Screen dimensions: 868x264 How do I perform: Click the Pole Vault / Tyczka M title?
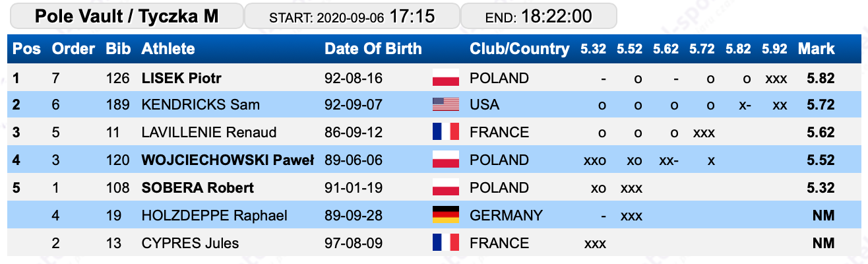[126, 16]
